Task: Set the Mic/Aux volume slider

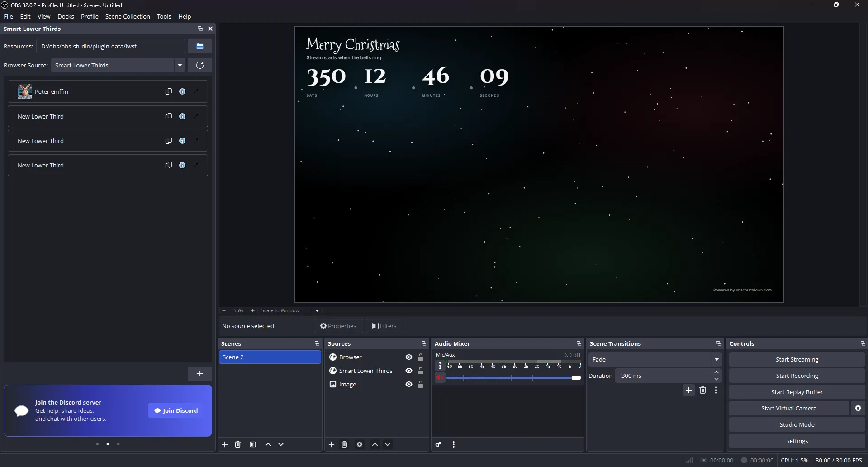Action: coord(576,377)
